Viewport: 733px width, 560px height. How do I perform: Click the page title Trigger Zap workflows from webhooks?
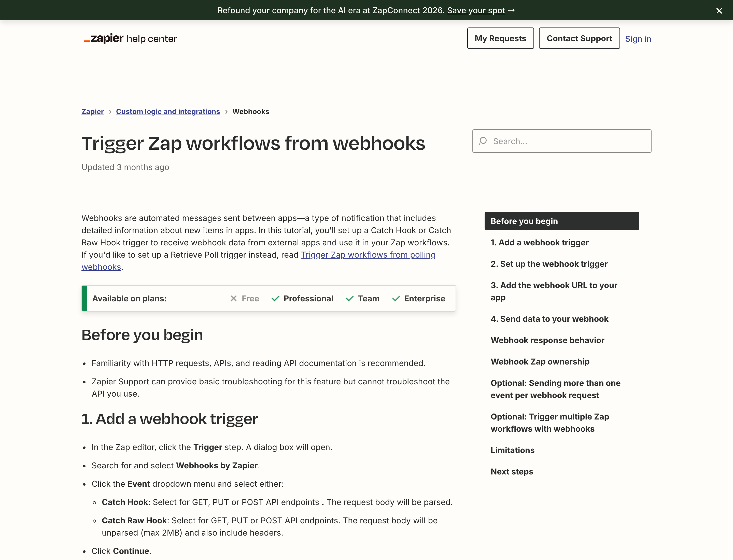(253, 143)
